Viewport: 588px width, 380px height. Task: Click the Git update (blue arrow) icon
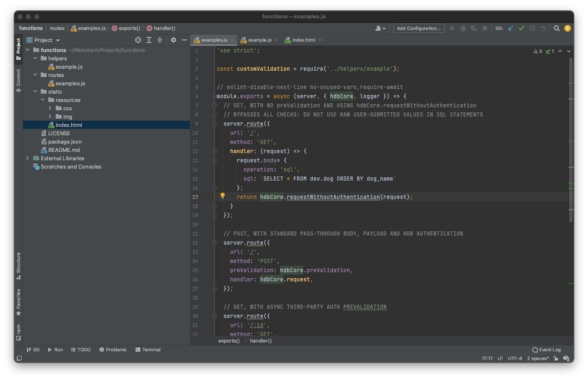(x=510, y=28)
